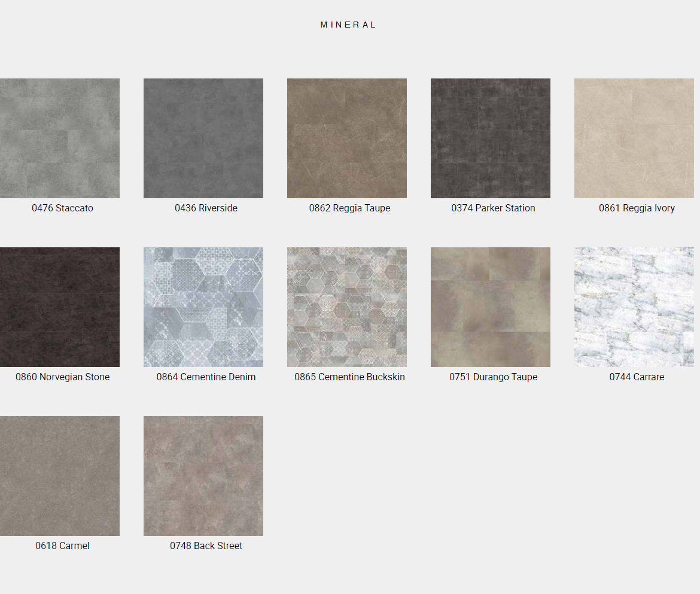
Task: Select the "0744 Carrare" text label
Action: 637,377
